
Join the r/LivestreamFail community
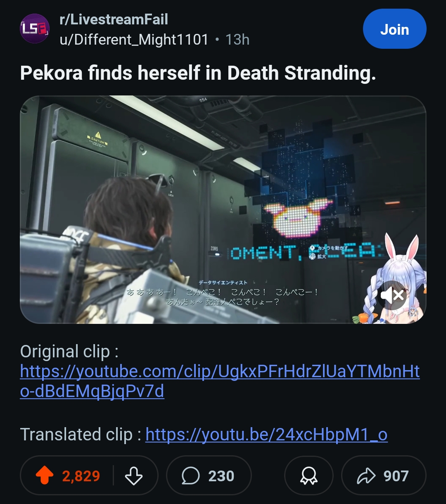[x=394, y=29]
